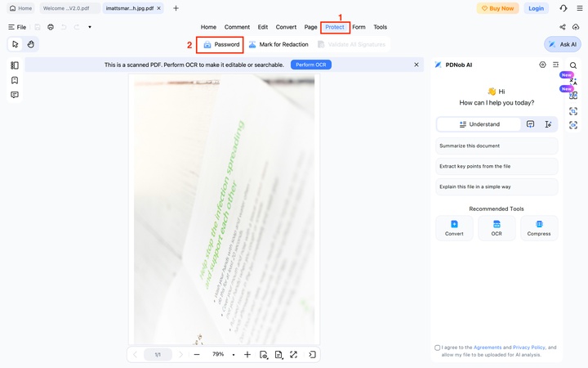
Task: Click the translate icon on right sidebar
Action: tap(573, 81)
